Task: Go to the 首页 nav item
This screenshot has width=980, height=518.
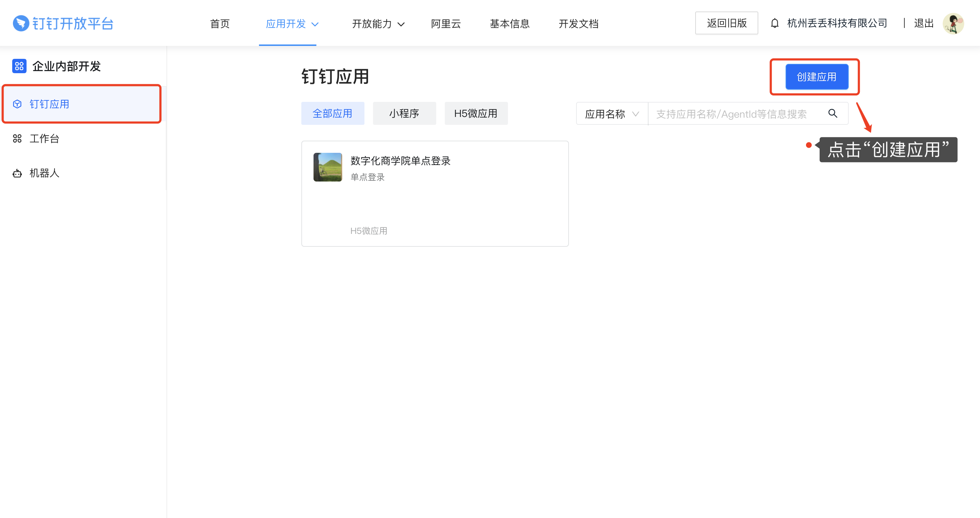Action: pyautogui.click(x=220, y=24)
